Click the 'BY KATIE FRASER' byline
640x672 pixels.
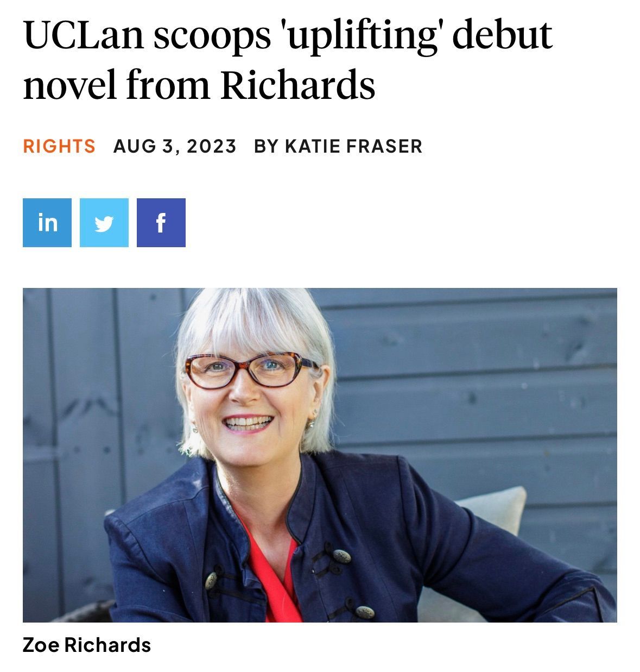click(338, 146)
